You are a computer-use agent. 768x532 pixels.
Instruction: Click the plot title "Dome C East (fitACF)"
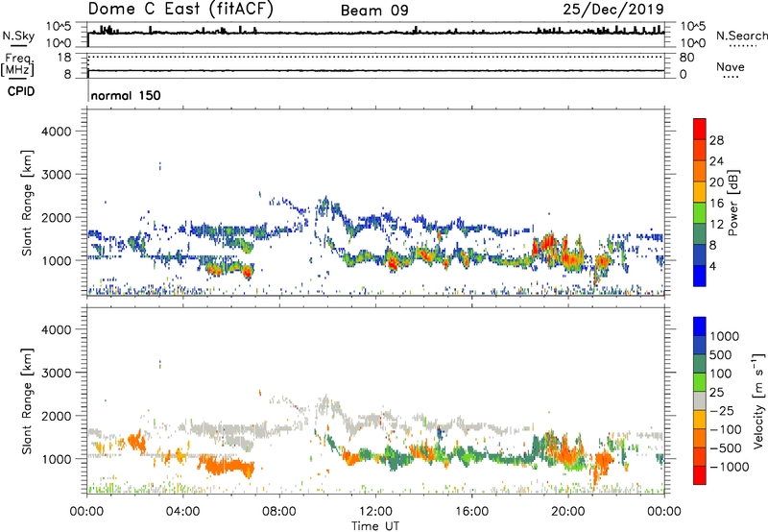[180, 9]
